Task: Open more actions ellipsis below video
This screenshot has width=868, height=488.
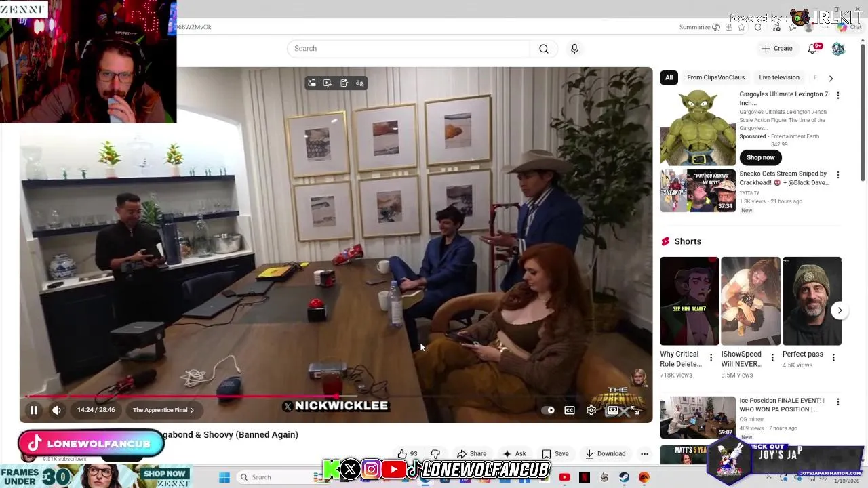Action: tap(644, 453)
